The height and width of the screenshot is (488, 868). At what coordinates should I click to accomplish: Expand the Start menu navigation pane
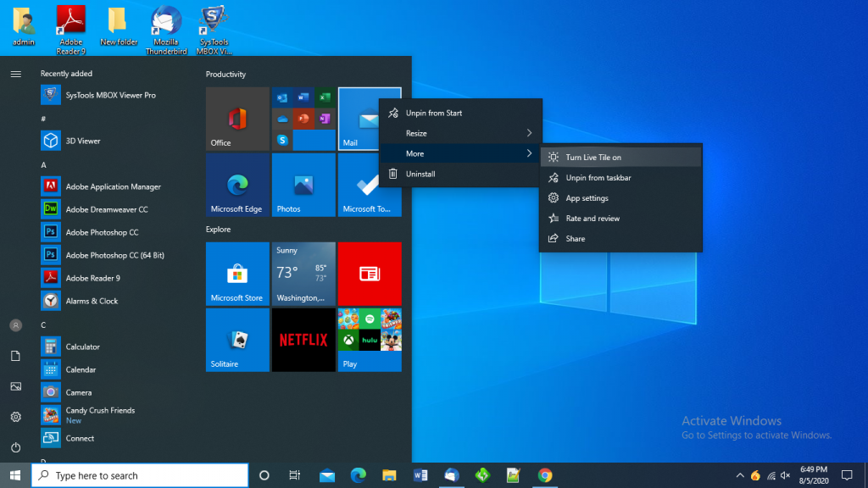click(15, 73)
